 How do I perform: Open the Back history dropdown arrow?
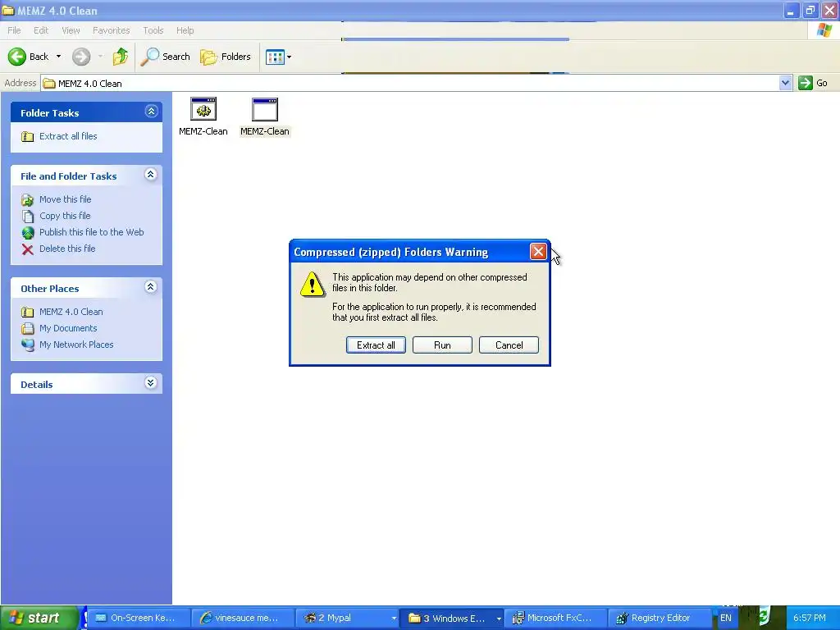click(x=58, y=57)
